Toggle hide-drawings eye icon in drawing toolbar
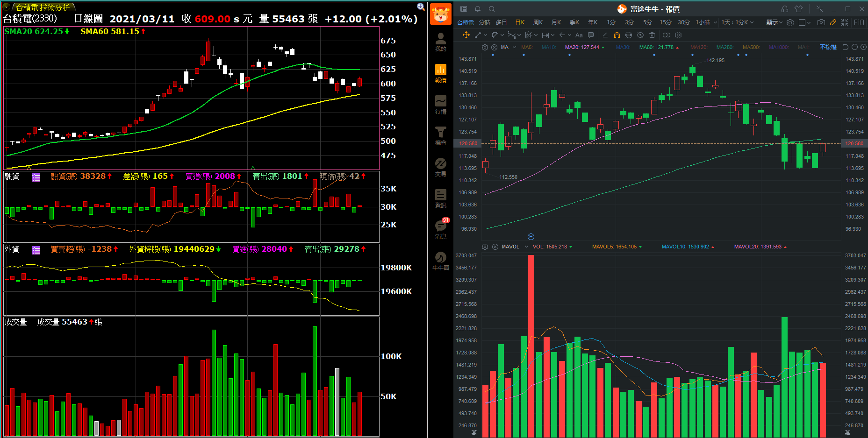 click(x=640, y=35)
